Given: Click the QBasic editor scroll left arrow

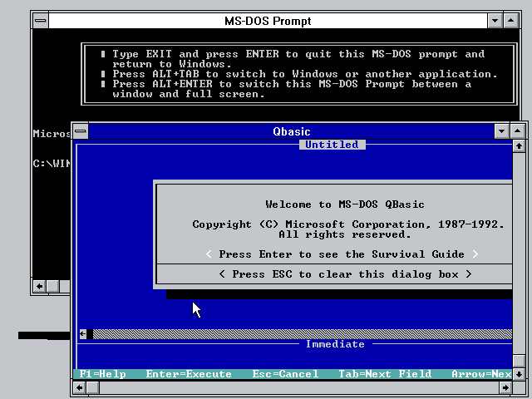Looking at the screenshot, I should coord(83,334).
